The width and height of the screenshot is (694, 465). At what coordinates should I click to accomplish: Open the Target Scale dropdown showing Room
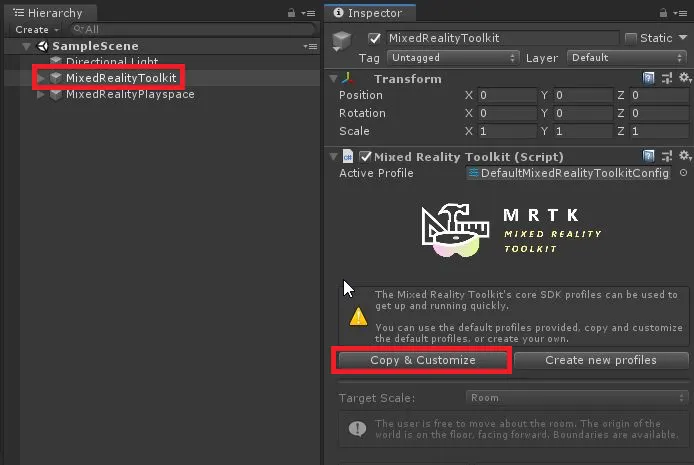(x=577, y=398)
